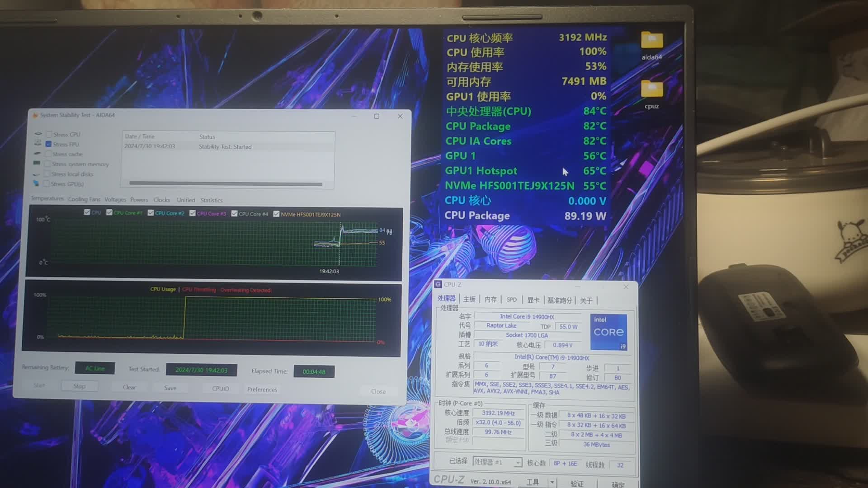Switch to the Clocks tab

point(161,200)
